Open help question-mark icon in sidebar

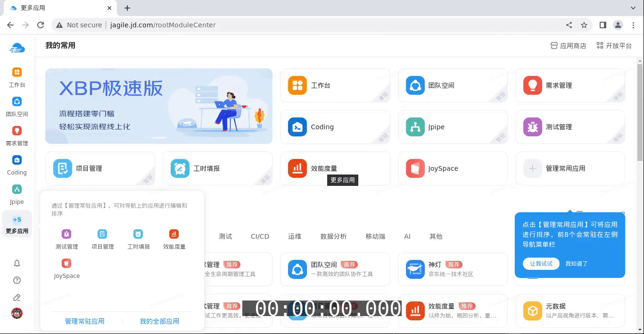pos(17,280)
